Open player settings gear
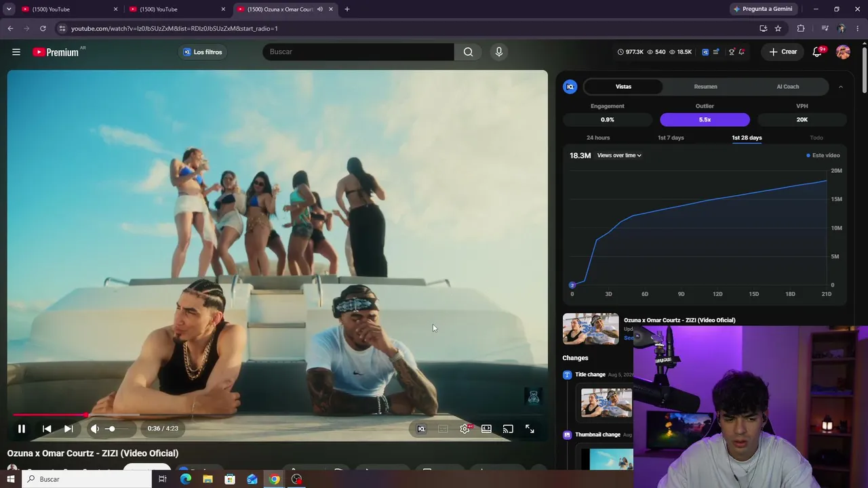Viewport: 868px width, 488px height. (x=465, y=429)
